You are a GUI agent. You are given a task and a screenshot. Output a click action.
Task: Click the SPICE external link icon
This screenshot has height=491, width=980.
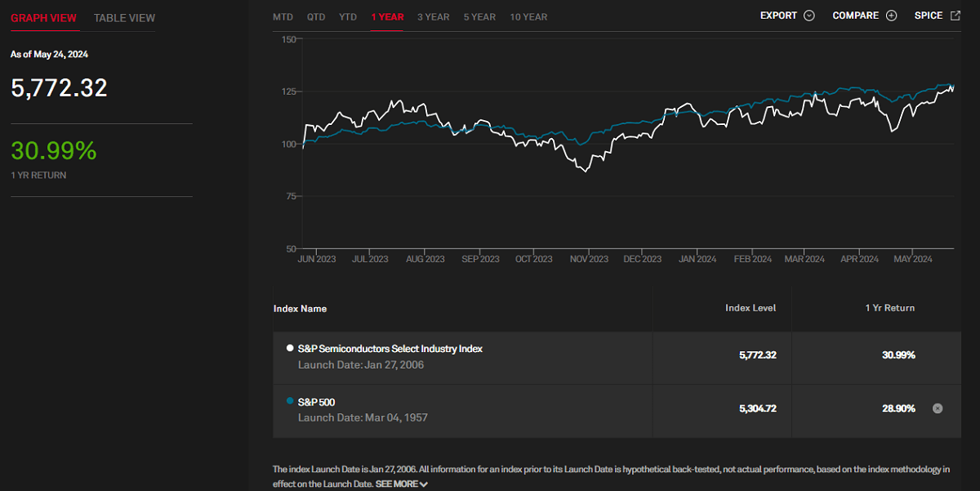pos(955,16)
